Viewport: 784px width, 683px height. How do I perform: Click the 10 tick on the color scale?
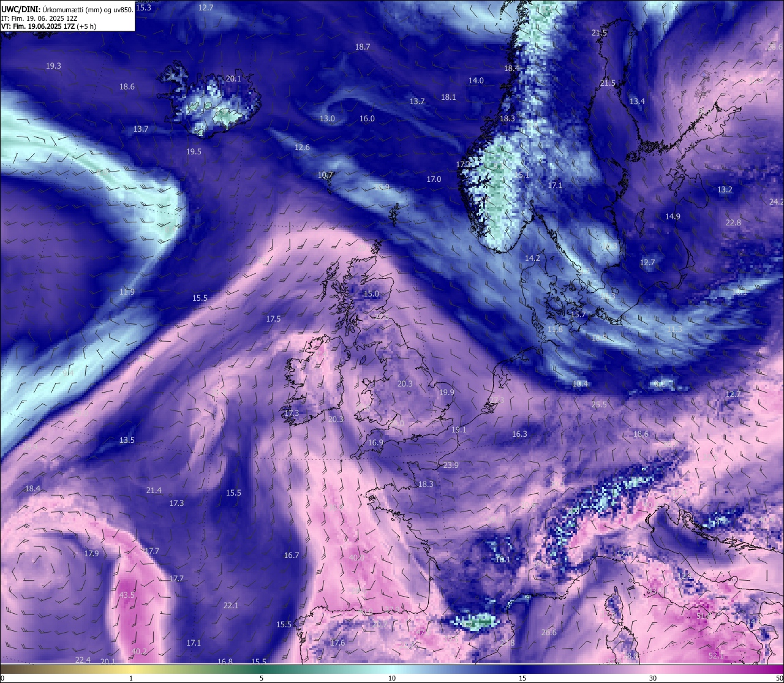coord(392,678)
